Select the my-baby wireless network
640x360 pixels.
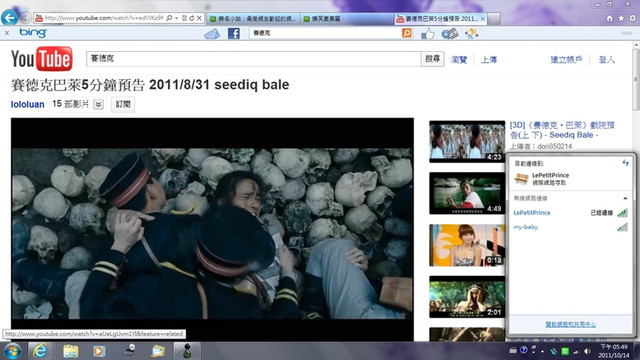click(570, 227)
